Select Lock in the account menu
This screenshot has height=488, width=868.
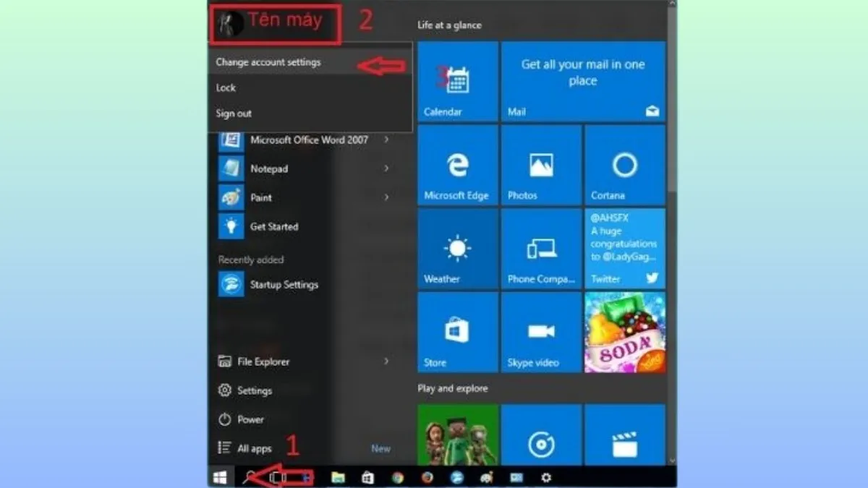point(226,87)
